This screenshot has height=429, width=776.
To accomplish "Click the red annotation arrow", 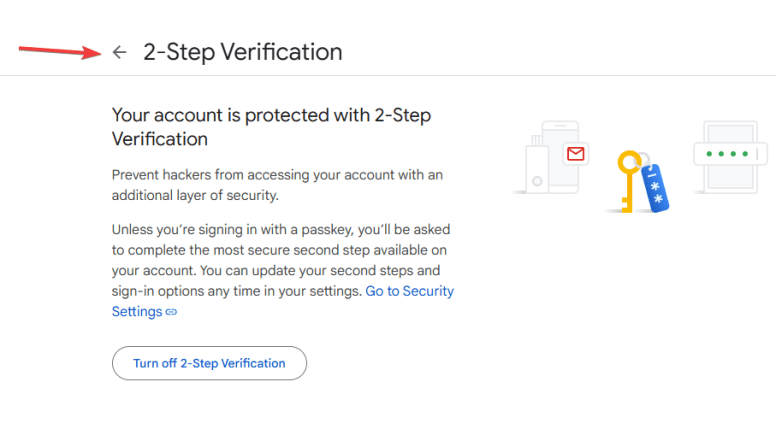I will click(60, 48).
